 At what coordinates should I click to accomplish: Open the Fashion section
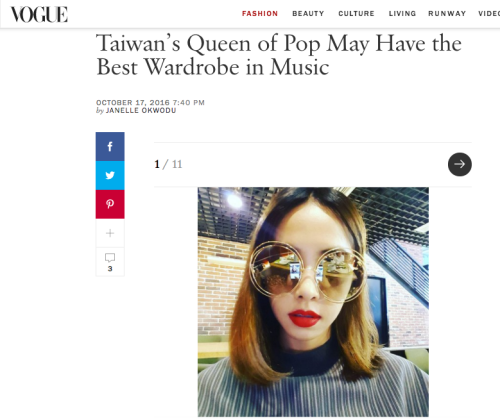[260, 14]
